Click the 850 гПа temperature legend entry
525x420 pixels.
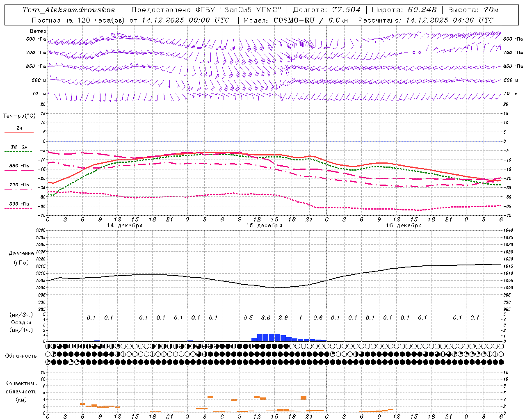(19, 166)
